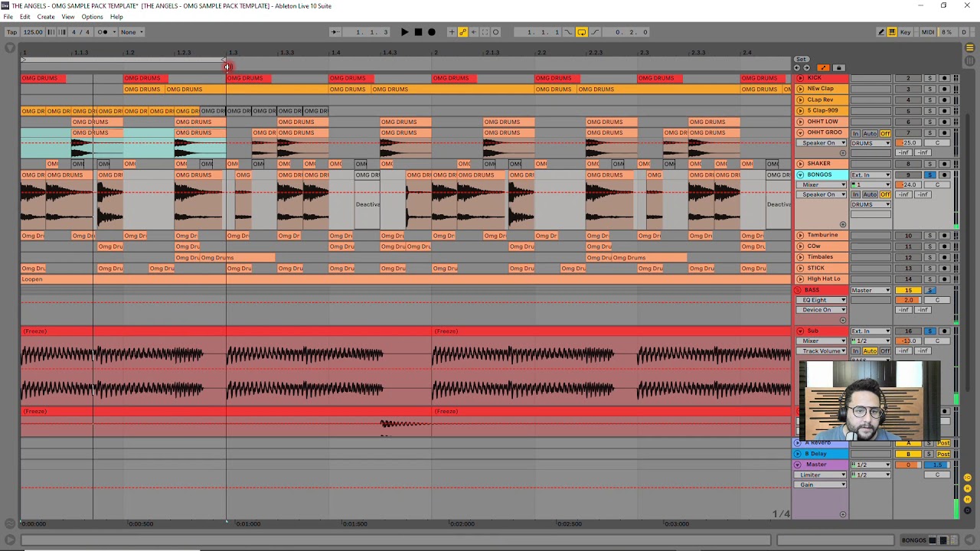This screenshot has width=980, height=551.
Task: Toggle the Loop switch in transport
Action: click(x=582, y=32)
